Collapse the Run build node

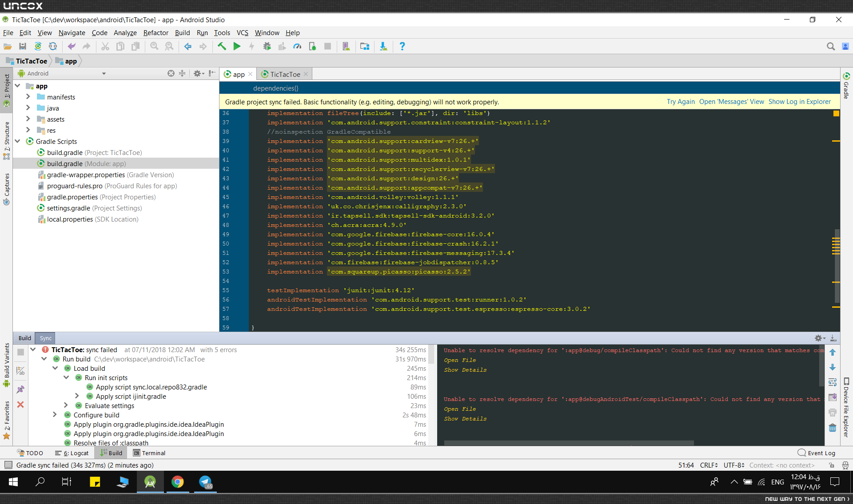44,359
